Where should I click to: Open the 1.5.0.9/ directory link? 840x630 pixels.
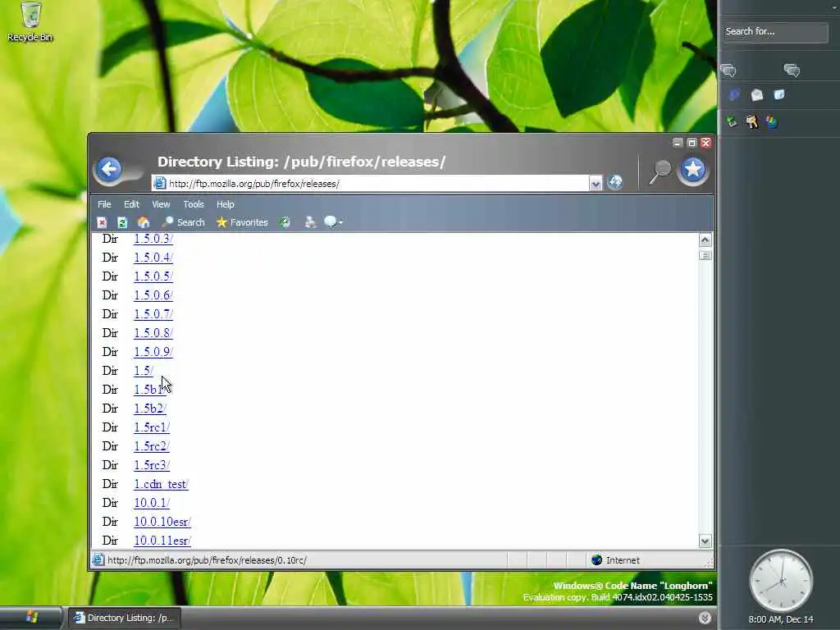coord(153,352)
